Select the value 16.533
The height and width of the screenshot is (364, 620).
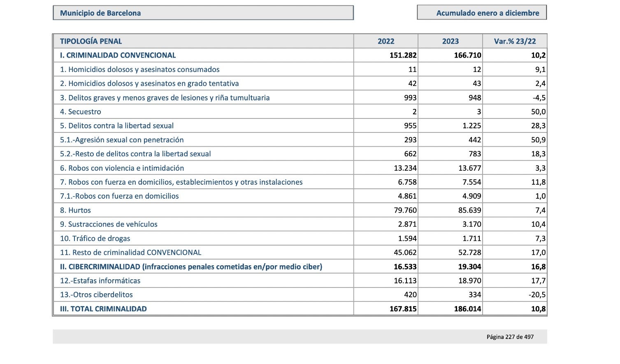pyautogui.click(x=405, y=267)
